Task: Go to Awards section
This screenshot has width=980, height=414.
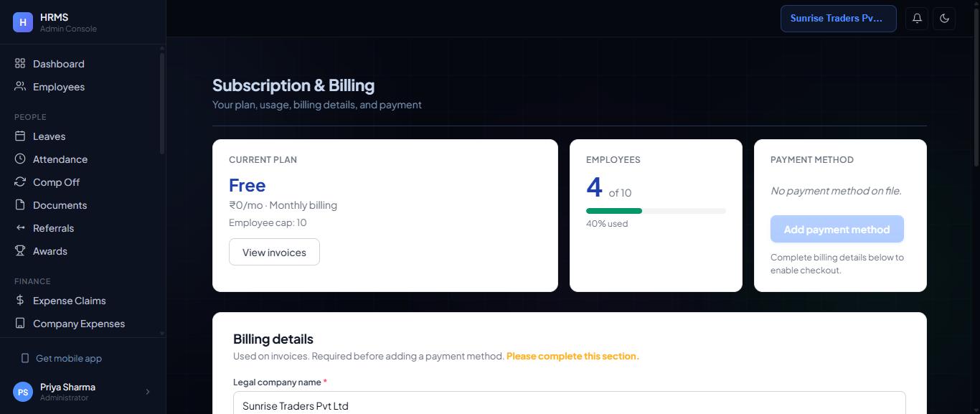Action: tap(80, 251)
